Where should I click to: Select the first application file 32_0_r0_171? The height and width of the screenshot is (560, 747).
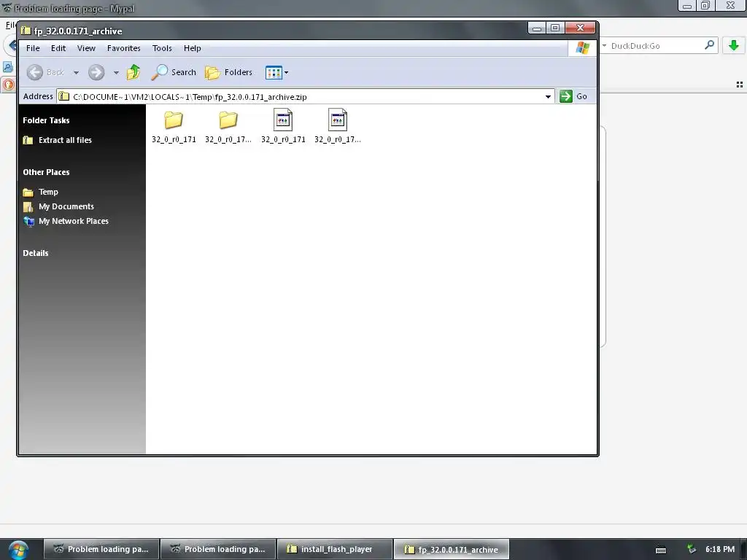[x=283, y=126]
